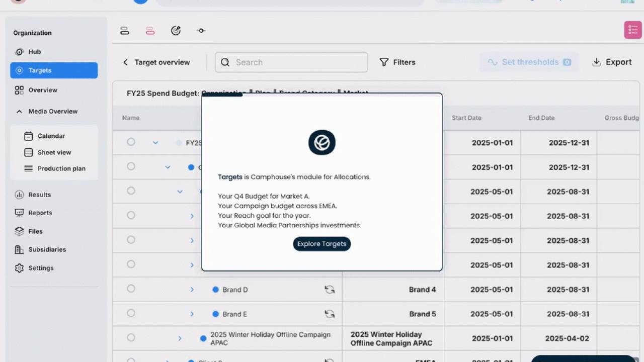Screen dimensions: 644x362
Task: Click into the Search field
Action: coord(291,62)
